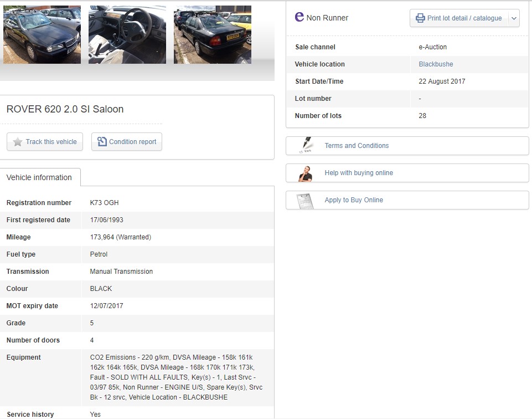Click the Track this vehicle button
The width and height of the screenshot is (532, 419).
[x=45, y=141]
